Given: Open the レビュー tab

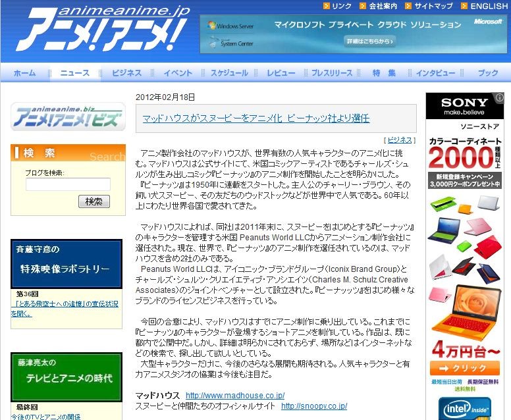Looking at the screenshot, I should pyautogui.click(x=281, y=72).
